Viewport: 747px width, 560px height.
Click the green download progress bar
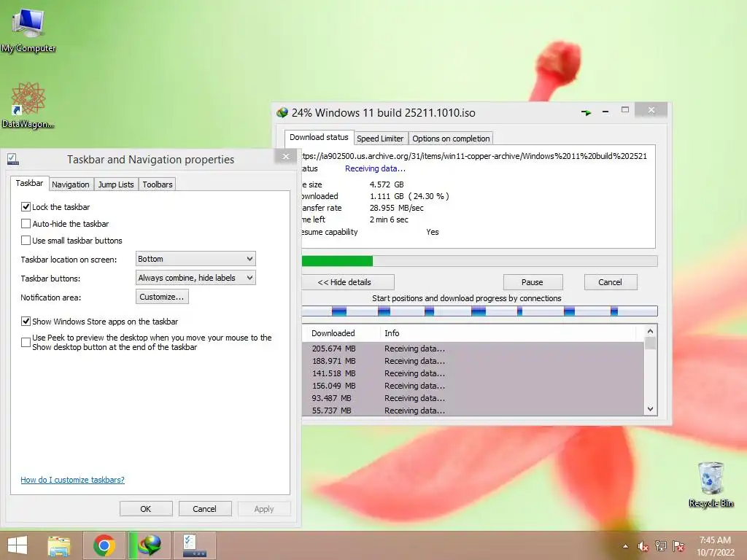(x=479, y=260)
